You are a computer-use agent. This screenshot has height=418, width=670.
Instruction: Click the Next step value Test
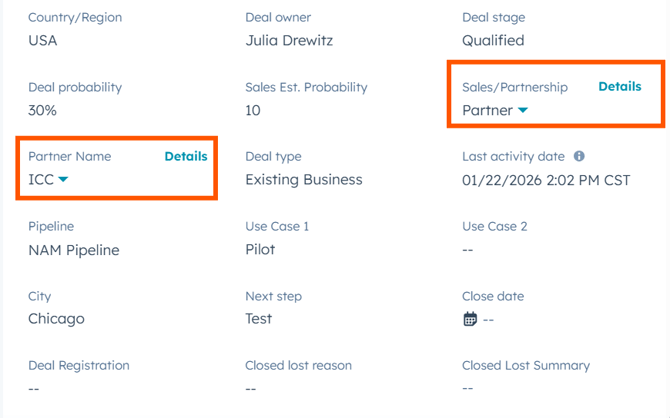[259, 319]
